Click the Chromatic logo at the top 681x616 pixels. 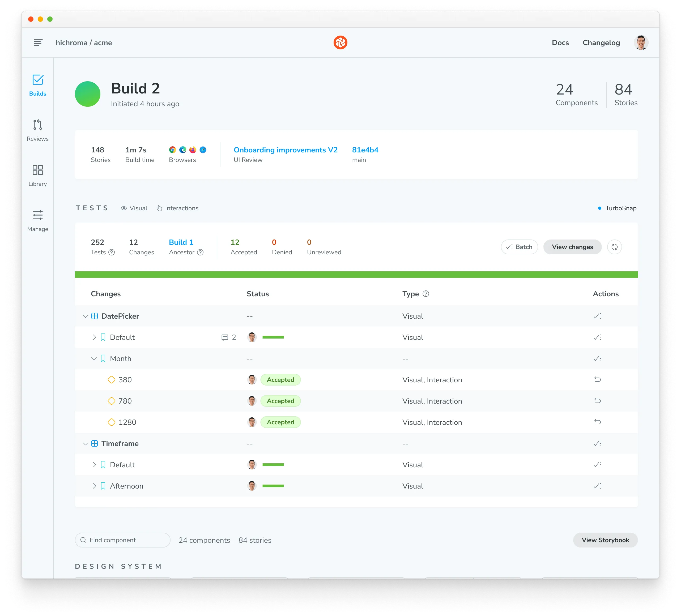tap(340, 42)
